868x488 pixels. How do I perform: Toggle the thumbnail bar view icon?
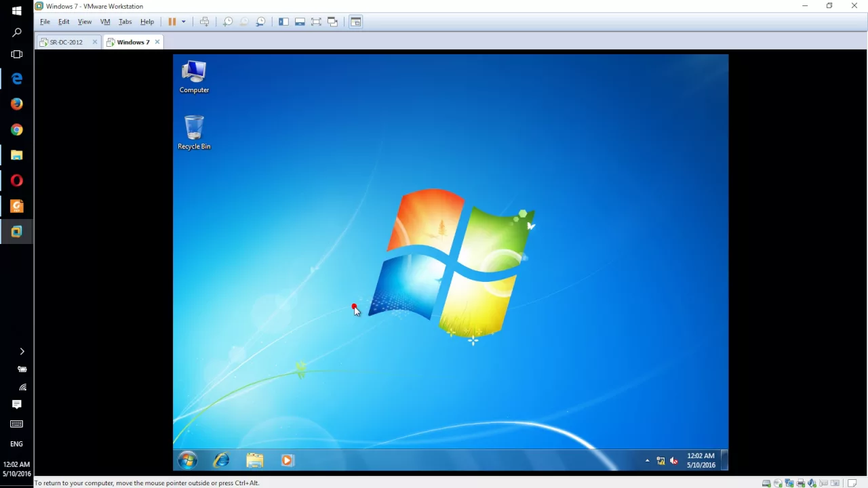[300, 22]
